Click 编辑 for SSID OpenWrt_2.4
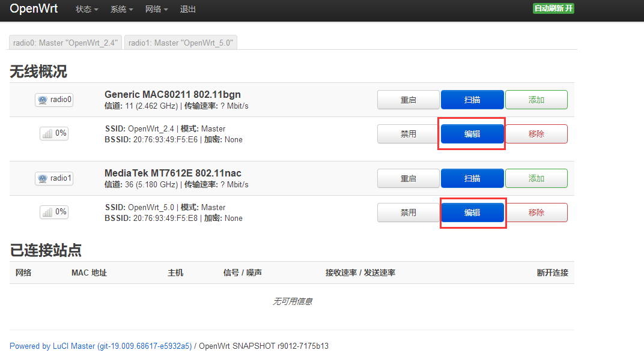644x356 pixels. [x=472, y=134]
